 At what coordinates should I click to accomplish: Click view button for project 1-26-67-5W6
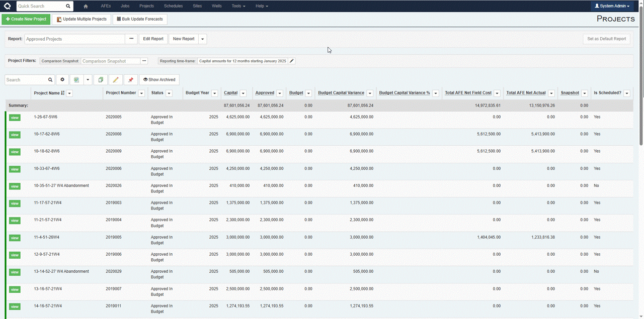15,118
